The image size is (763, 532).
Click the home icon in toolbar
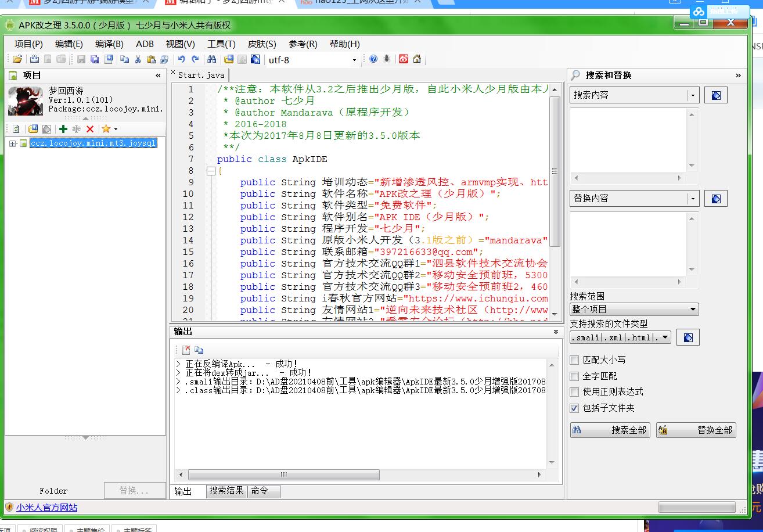416,59
